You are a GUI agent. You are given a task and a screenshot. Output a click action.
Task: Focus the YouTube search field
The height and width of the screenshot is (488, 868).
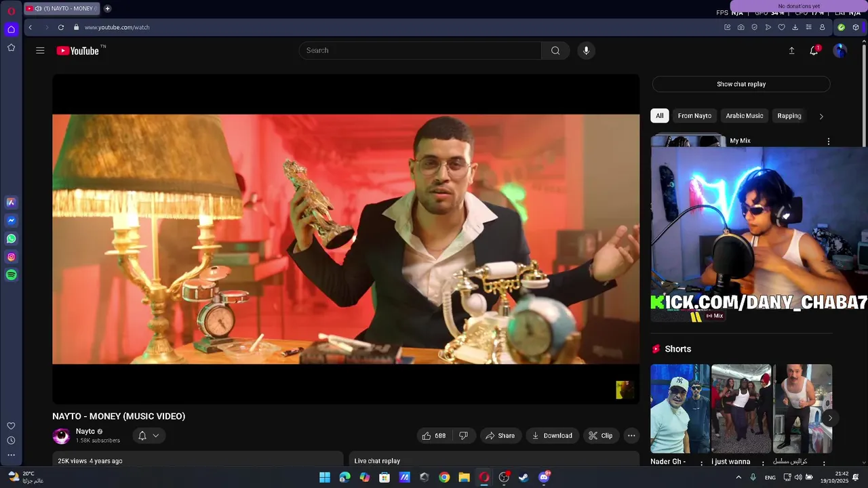point(420,50)
